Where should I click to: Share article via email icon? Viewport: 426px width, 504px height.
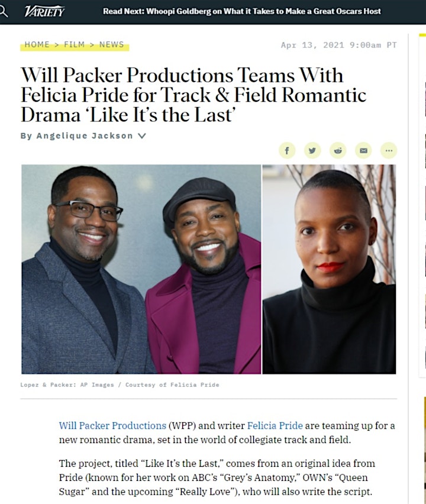pyautogui.click(x=363, y=150)
